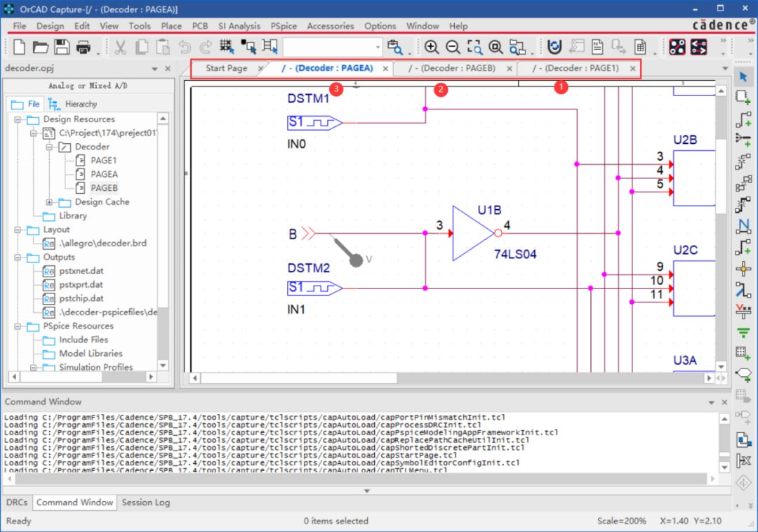Open the Place menu

[172, 26]
